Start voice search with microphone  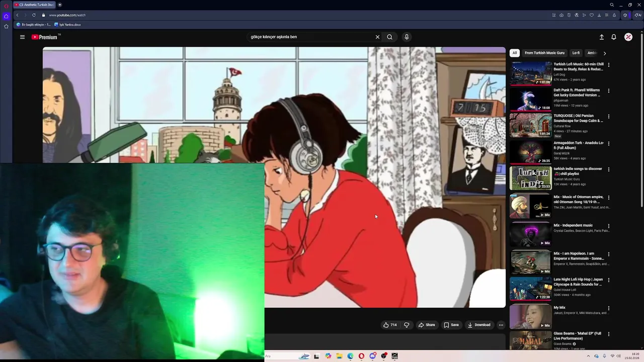coord(407,37)
